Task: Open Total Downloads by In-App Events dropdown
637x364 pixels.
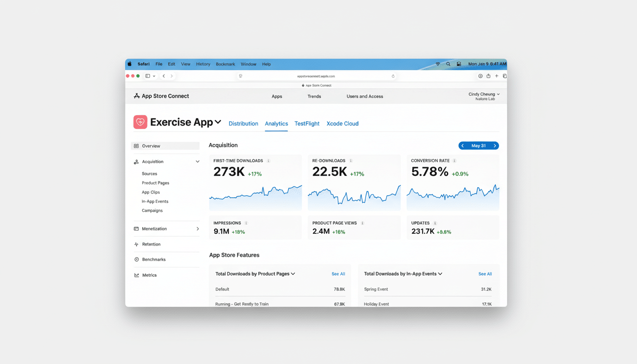Action: click(x=403, y=274)
